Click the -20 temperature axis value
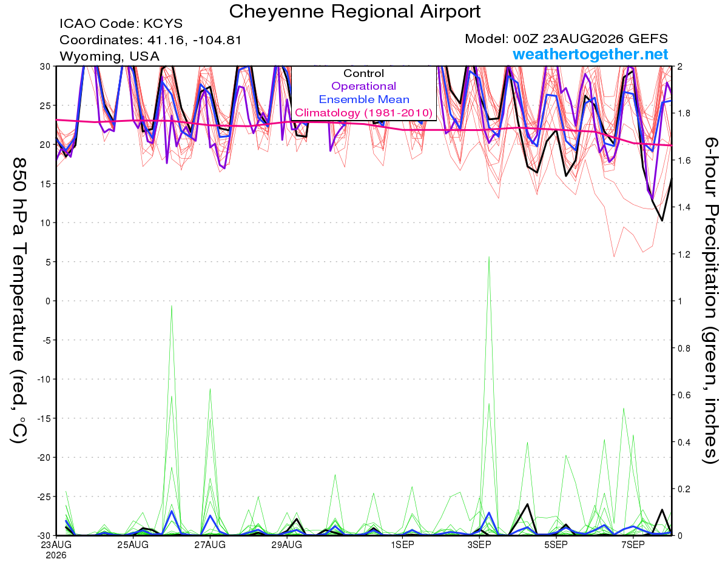This screenshot has width=728, height=562. [44, 457]
